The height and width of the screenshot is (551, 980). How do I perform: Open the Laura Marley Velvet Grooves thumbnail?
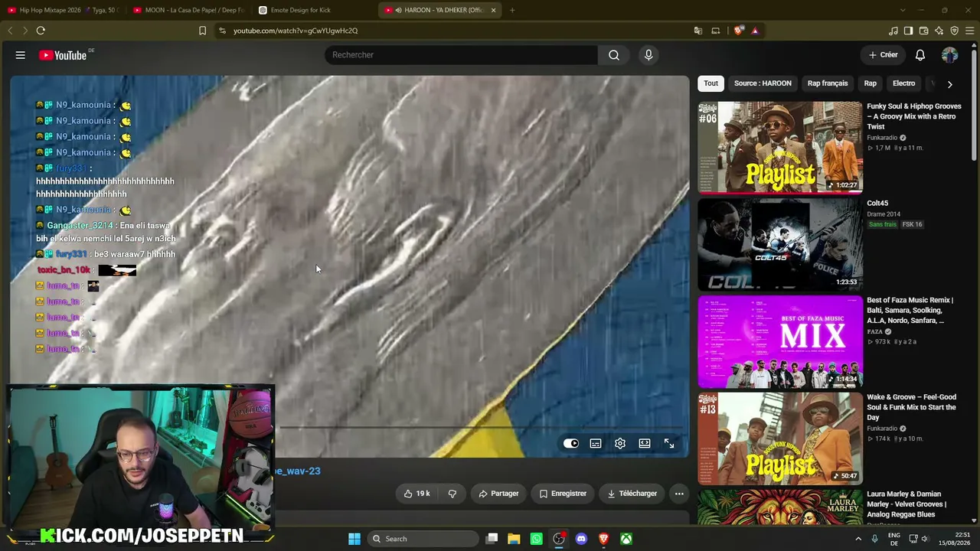tap(780, 507)
